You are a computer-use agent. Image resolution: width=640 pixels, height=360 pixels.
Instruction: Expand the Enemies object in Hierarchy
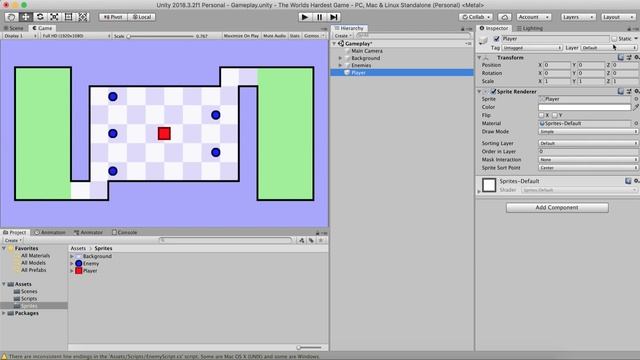point(340,65)
